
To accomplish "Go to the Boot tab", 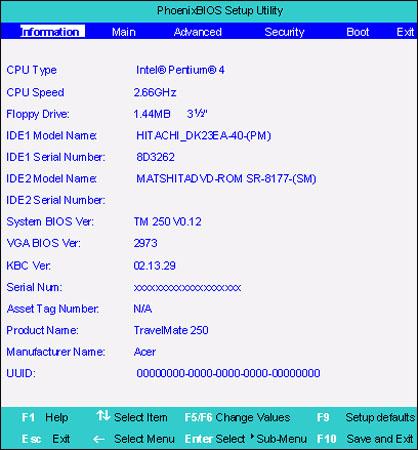I will tap(357, 32).
